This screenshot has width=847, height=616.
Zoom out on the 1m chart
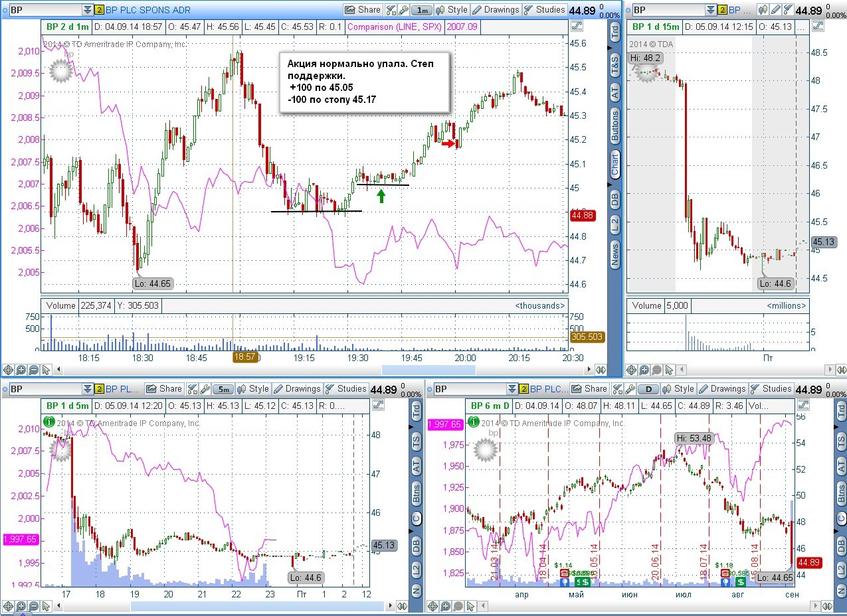pos(33,370)
